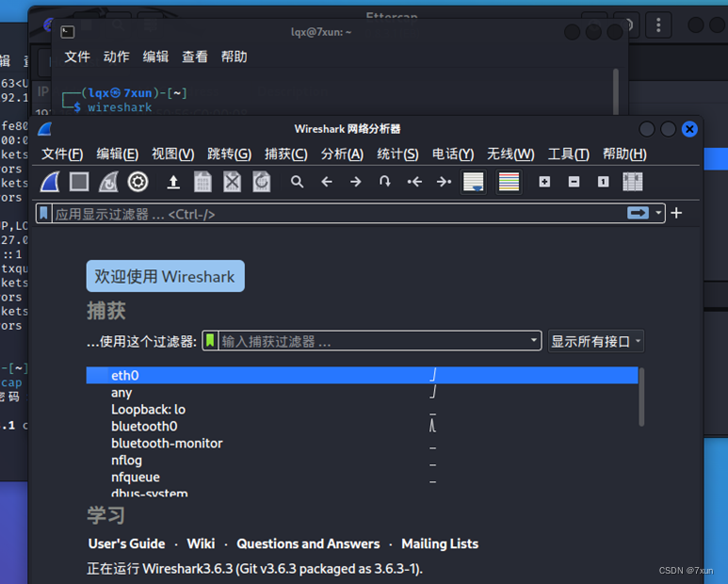
Task: Click the 欢迎使用 Wireshark banner button
Action: [166, 276]
